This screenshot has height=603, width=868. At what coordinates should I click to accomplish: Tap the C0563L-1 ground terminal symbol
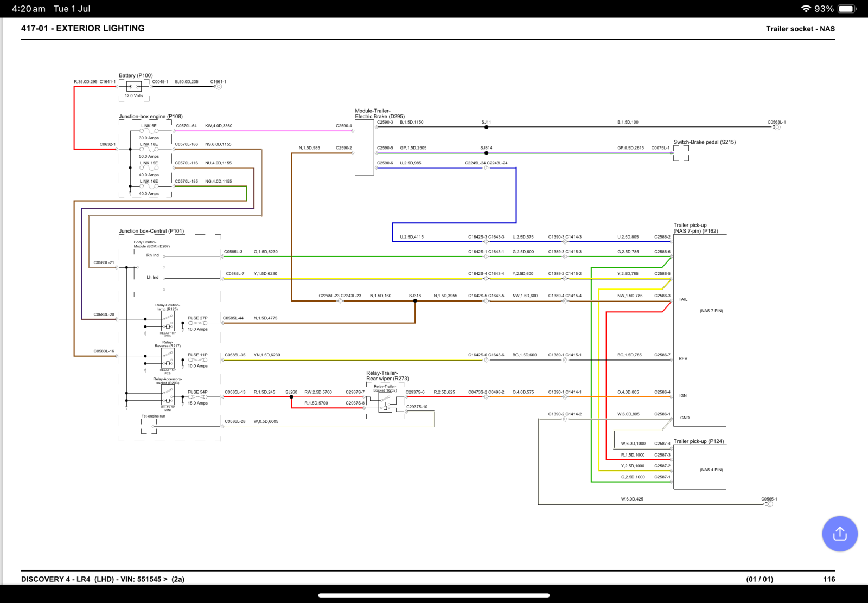(776, 127)
